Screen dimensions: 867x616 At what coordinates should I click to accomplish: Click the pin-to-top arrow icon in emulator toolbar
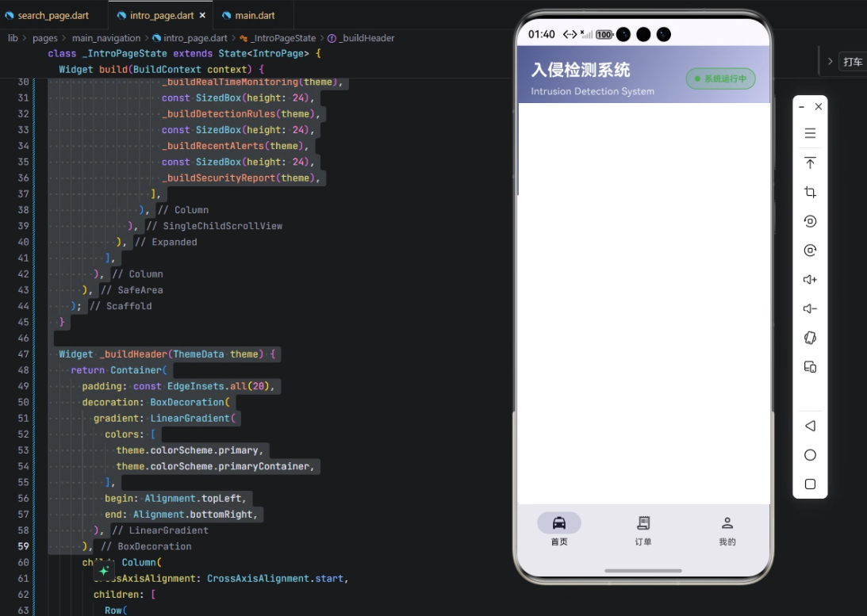810,163
